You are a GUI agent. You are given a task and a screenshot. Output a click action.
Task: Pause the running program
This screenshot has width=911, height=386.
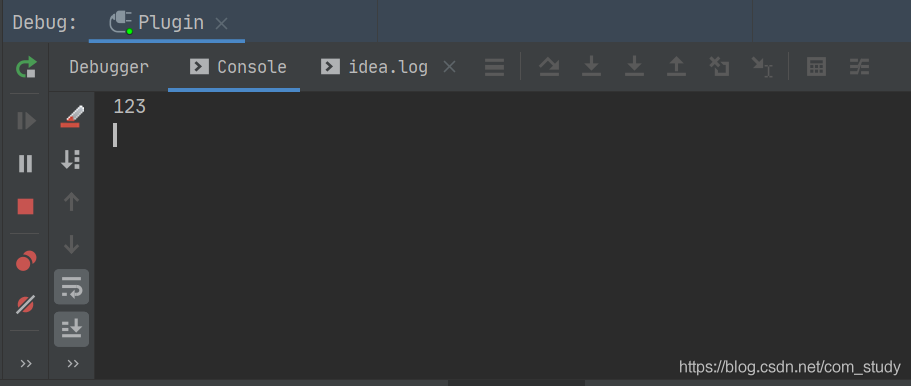pos(26,164)
